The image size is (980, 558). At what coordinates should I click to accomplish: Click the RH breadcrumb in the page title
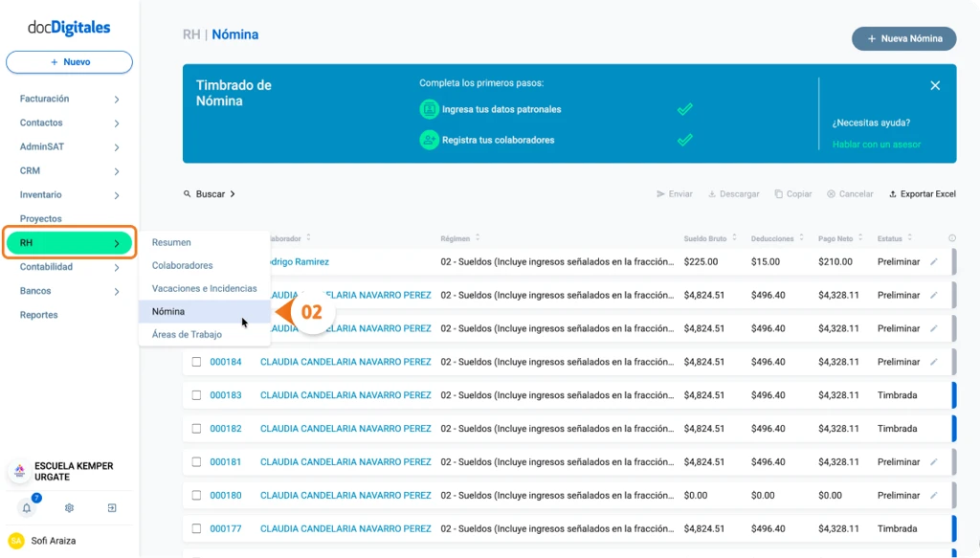[191, 34]
